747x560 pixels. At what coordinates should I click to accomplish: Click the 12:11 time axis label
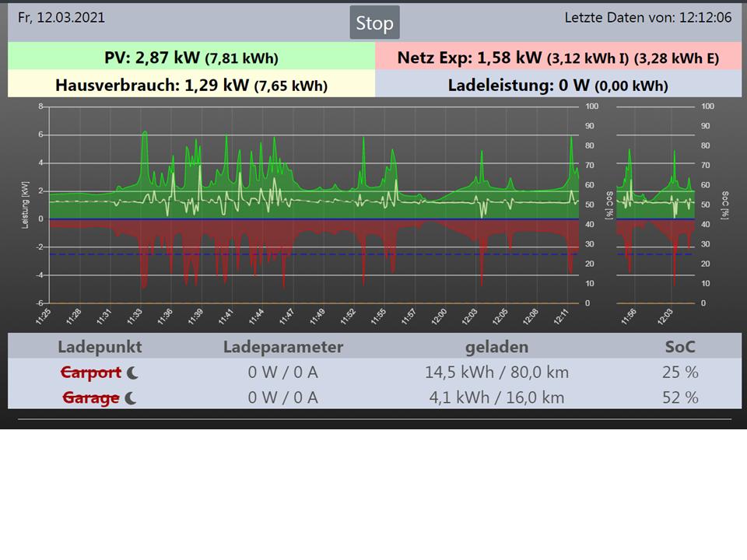coord(561,317)
